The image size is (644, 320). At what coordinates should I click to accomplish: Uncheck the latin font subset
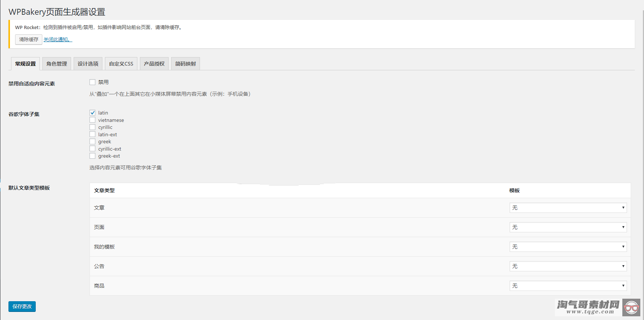(x=92, y=113)
